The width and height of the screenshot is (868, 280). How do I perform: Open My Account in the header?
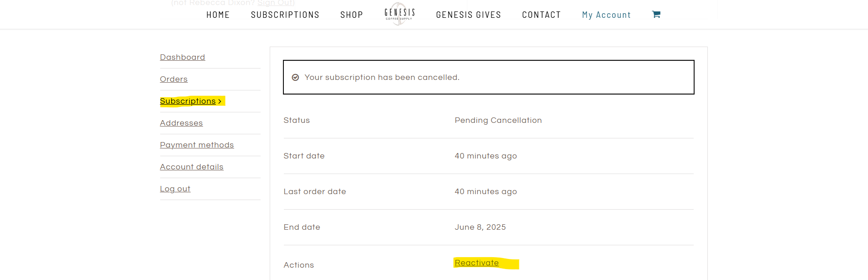[607, 15]
